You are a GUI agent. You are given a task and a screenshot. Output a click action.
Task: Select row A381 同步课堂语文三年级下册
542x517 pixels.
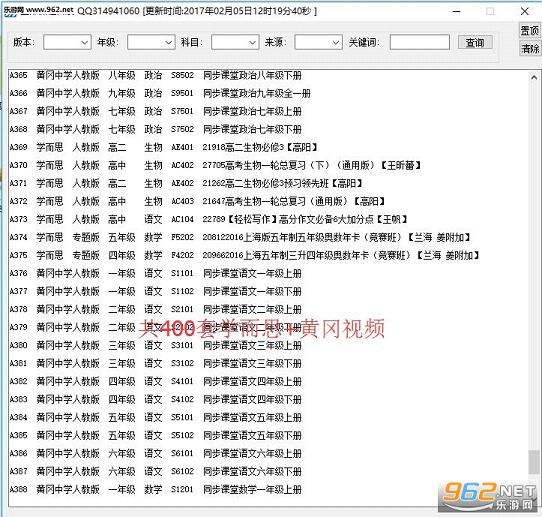coord(156,363)
